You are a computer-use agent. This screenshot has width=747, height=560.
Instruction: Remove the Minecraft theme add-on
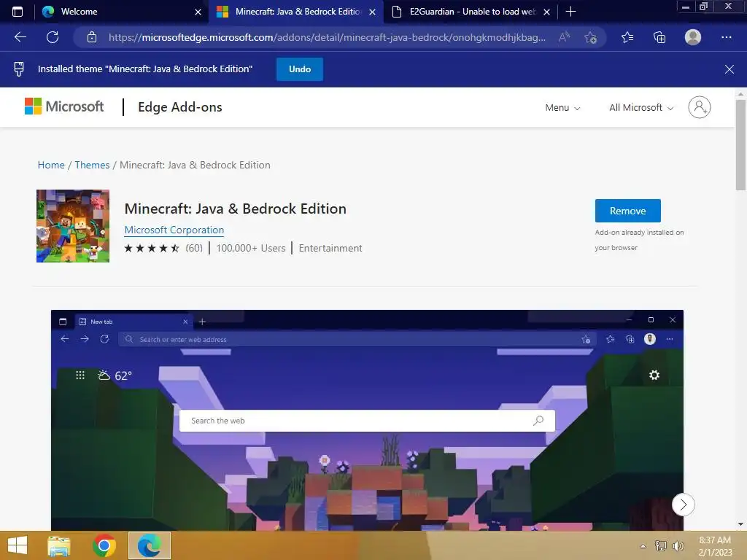627,211
